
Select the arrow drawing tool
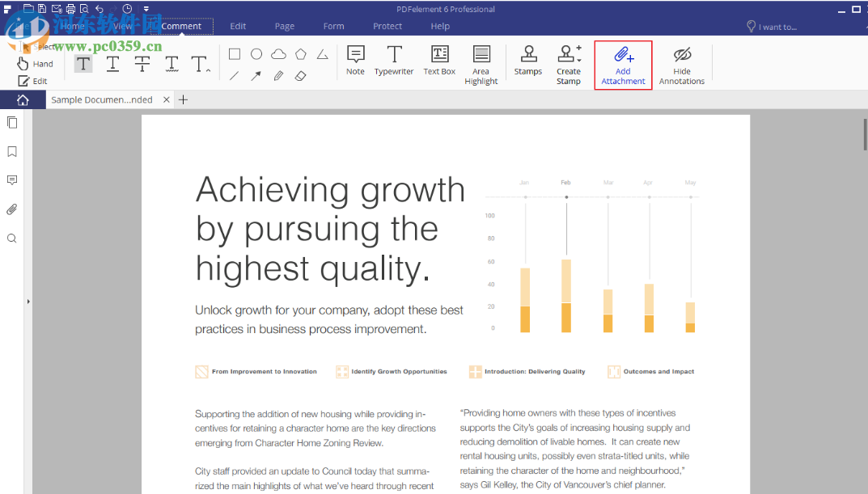tap(256, 76)
